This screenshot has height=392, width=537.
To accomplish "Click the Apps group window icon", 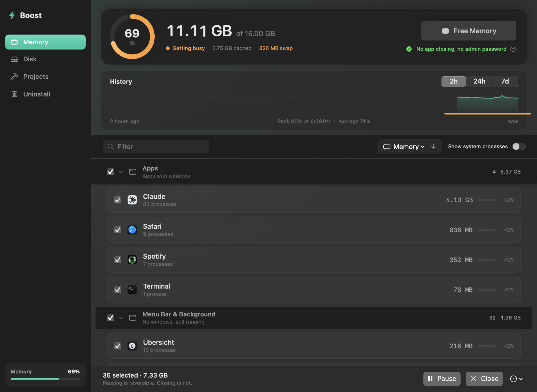I will pyautogui.click(x=133, y=172).
